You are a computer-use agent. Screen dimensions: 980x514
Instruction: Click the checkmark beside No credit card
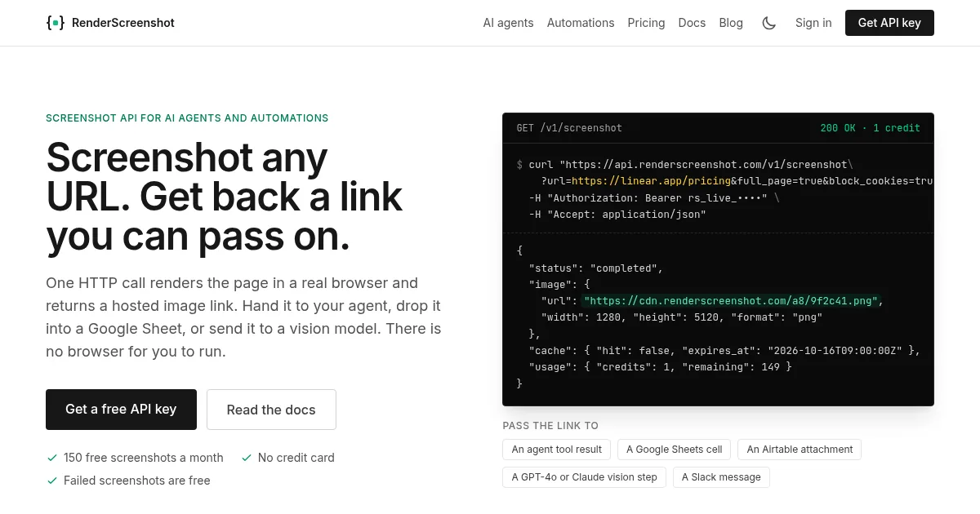click(x=247, y=458)
